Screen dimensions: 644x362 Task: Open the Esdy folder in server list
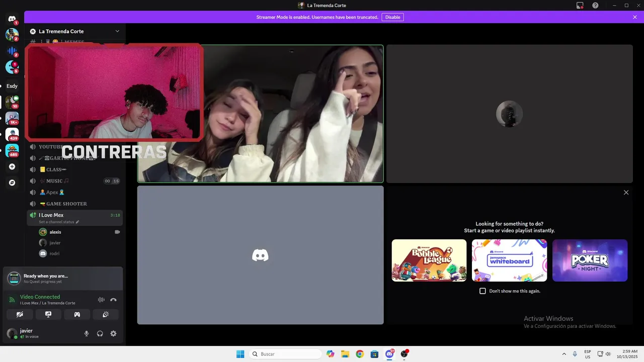[x=12, y=86]
